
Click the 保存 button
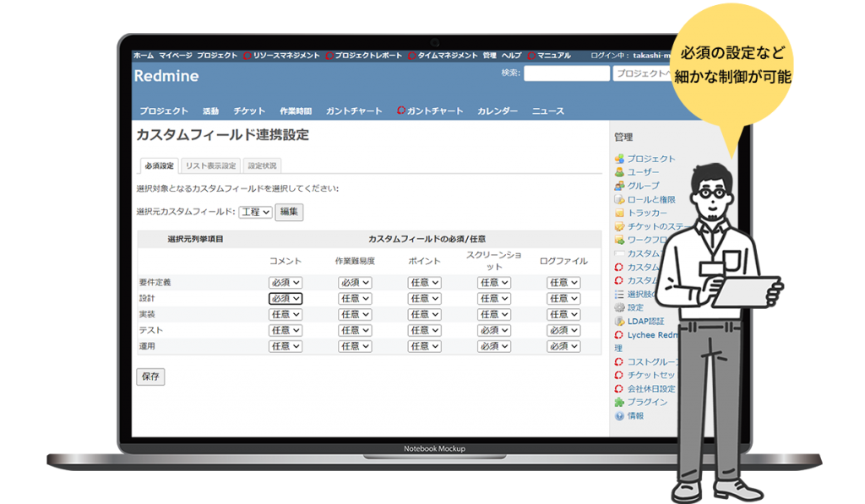click(x=150, y=377)
